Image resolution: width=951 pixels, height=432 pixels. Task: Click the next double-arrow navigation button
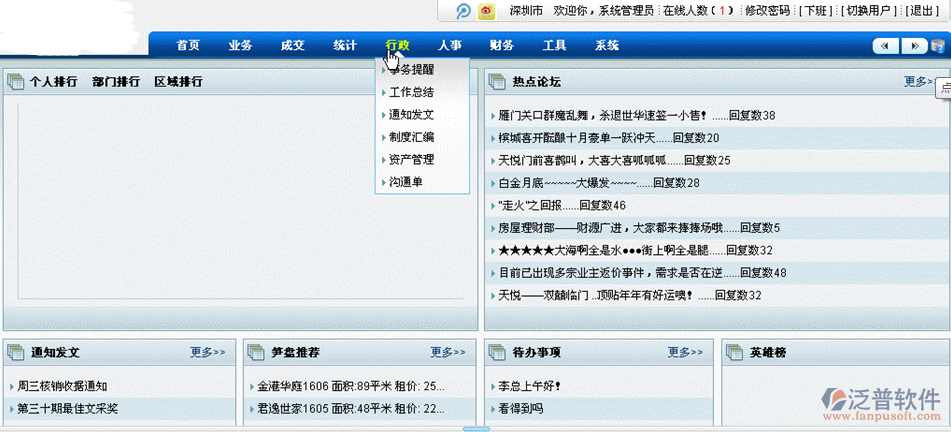(913, 46)
